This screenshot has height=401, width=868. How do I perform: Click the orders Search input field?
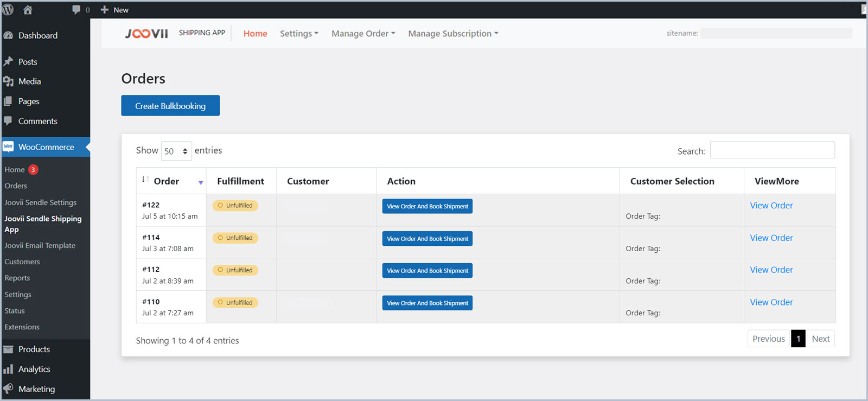coord(772,150)
